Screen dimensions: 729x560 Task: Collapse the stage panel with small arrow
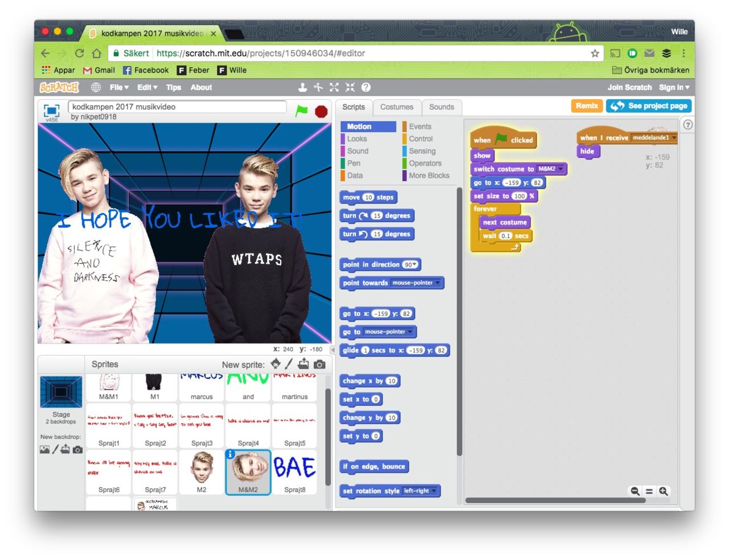tap(333, 350)
